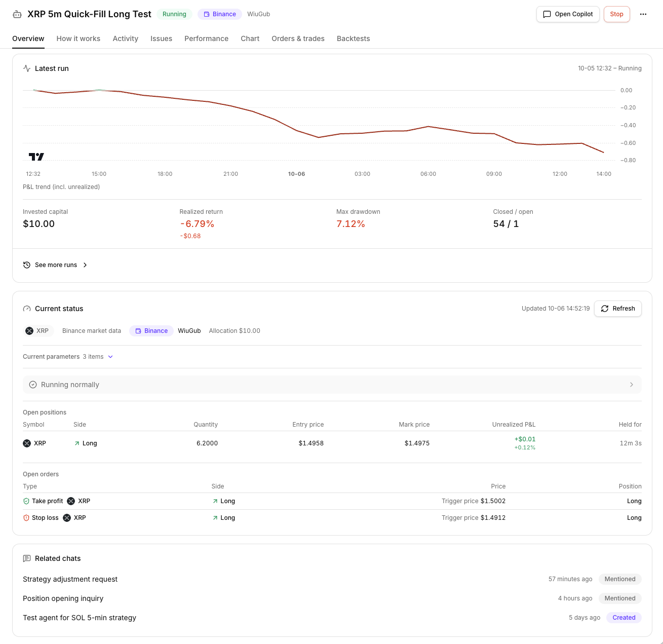Open the Position opening inquiry chat
The height and width of the screenshot is (644, 663).
pyautogui.click(x=63, y=598)
